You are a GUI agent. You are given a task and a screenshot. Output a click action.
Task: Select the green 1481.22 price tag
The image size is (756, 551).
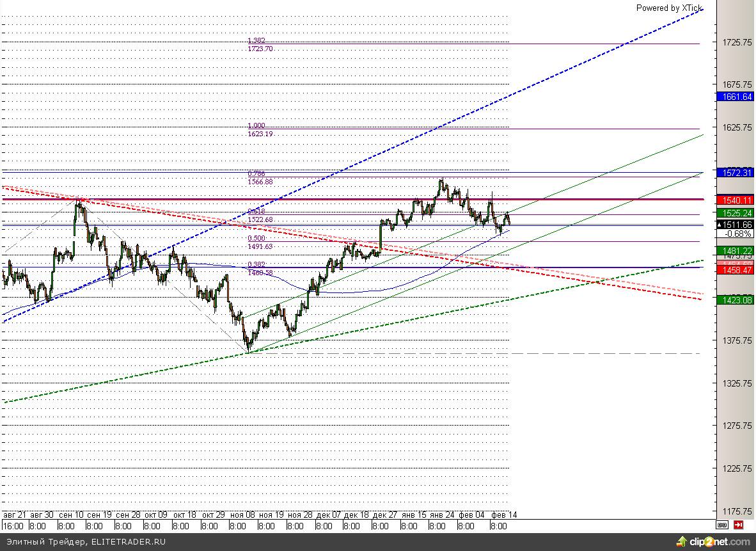click(735, 250)
